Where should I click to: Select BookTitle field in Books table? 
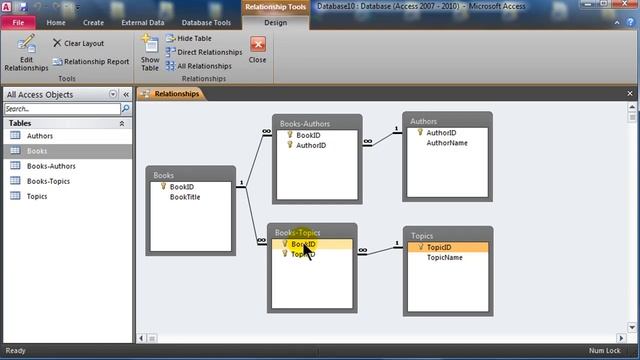185,197
